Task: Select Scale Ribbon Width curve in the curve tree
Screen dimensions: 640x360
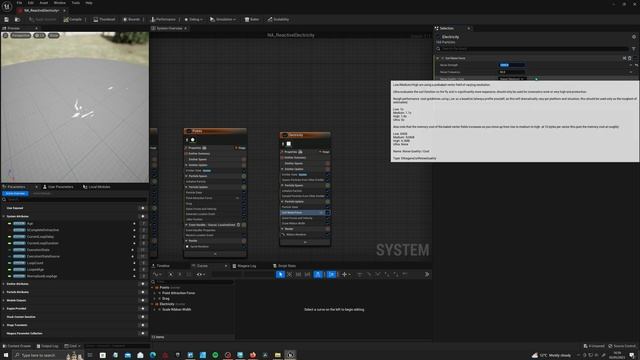Action: coord(177,309)
